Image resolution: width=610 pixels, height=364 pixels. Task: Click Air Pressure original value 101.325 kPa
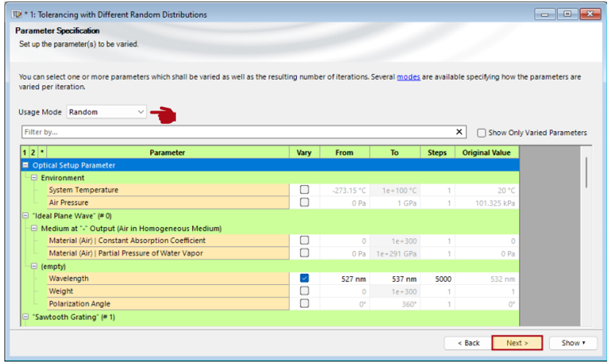pos(487,203)
